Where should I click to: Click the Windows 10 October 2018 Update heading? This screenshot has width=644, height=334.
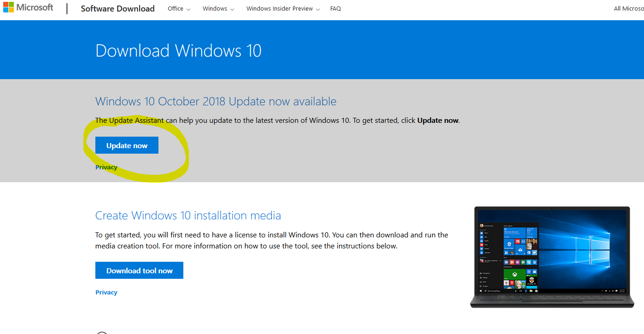tap(216, 101)
